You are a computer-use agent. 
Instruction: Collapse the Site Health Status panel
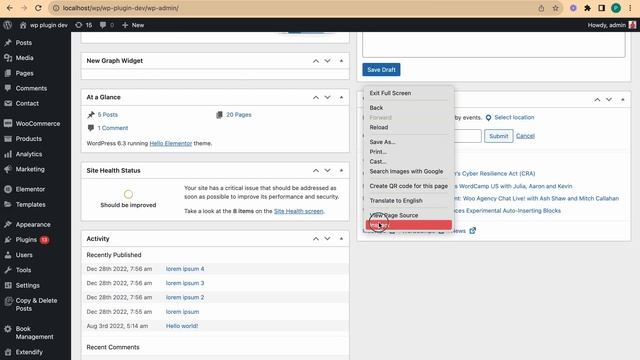pyautogui.click(x=341, y=171)
